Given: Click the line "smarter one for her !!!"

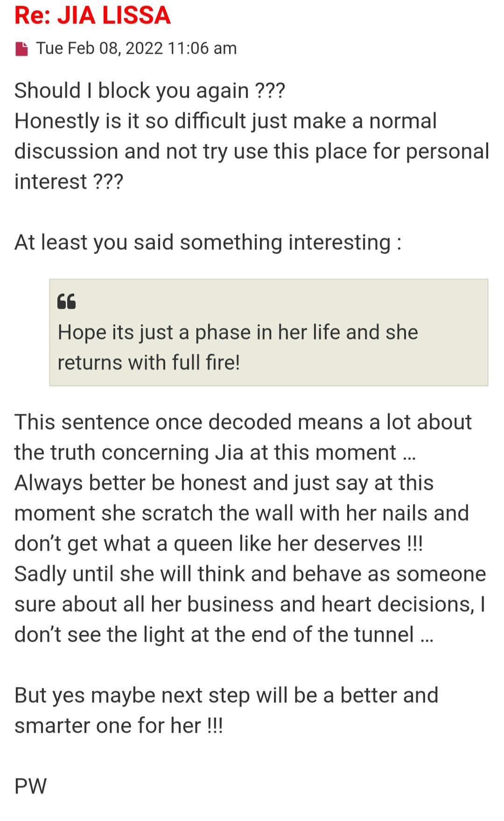Looking at the screenshot, I should (x=119, y=726).
